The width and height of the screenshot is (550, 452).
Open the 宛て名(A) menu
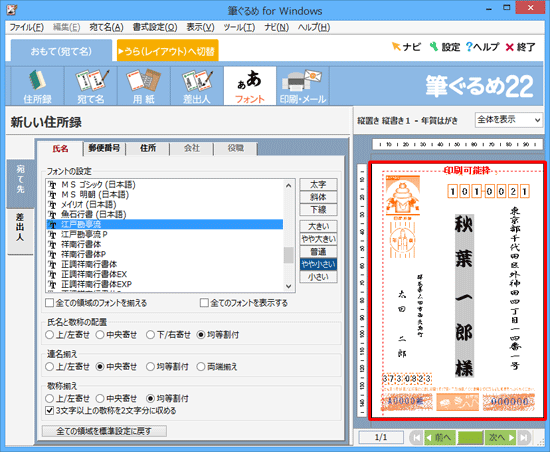click(x=106, y=27)
